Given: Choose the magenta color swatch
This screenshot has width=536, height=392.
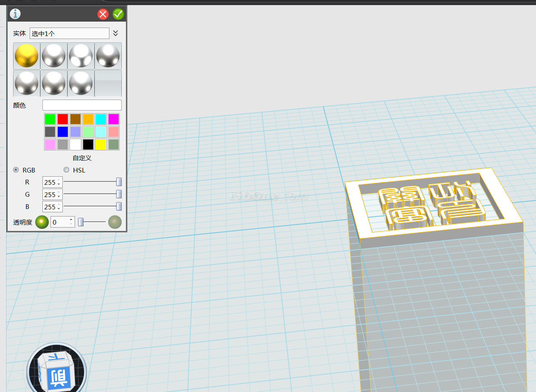Looking at the screenshot, I should (x=114, y=119).
